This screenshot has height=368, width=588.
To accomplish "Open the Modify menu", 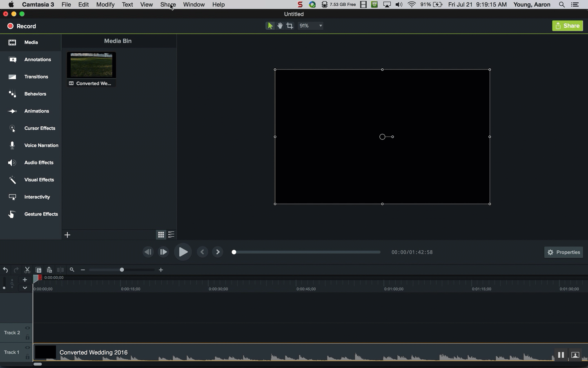I will [105, 4].
